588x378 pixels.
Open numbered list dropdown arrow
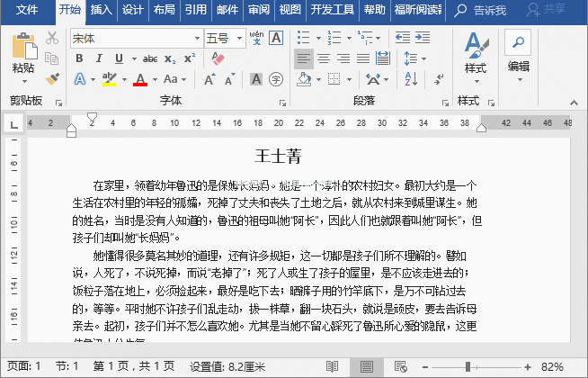click(349, 38)
